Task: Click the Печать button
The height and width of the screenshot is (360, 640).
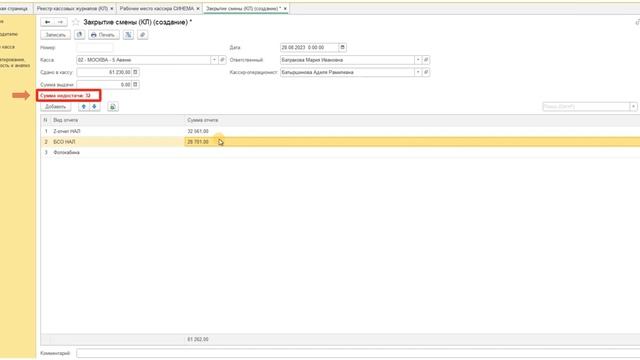Action: (104, 35)
